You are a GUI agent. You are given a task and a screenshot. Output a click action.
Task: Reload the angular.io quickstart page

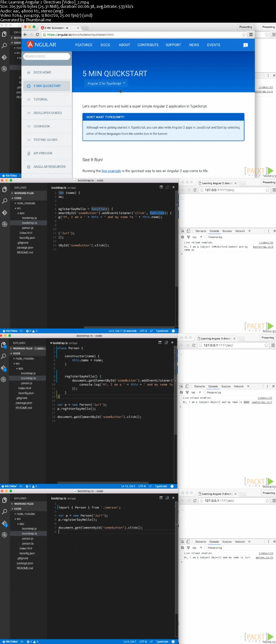click(x=37, y=35)
